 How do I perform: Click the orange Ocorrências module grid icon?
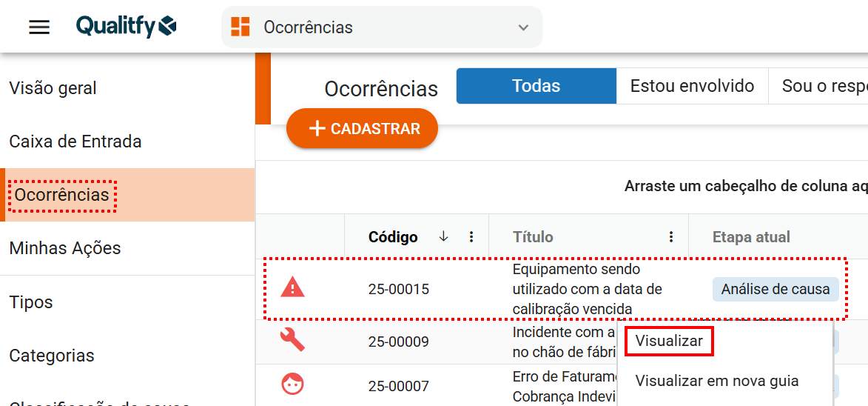click(240, 27)
